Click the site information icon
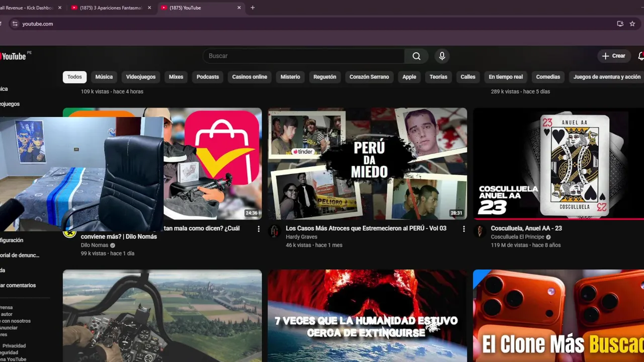Image resolution: width=644 pixels, height=362 pixels. 15,24
